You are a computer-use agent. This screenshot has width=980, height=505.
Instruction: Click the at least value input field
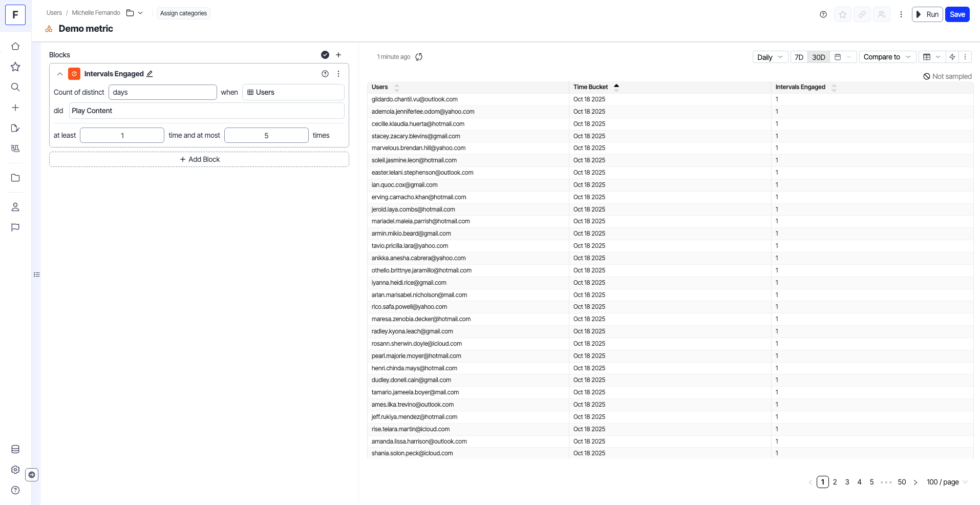pyautogui.click(x=122, y=135)
